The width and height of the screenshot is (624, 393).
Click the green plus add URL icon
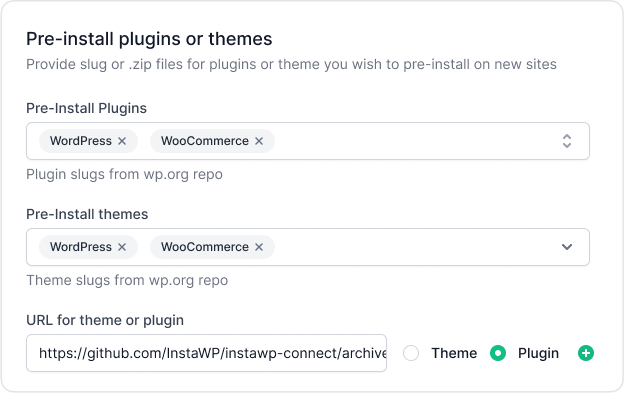point(586,353)
